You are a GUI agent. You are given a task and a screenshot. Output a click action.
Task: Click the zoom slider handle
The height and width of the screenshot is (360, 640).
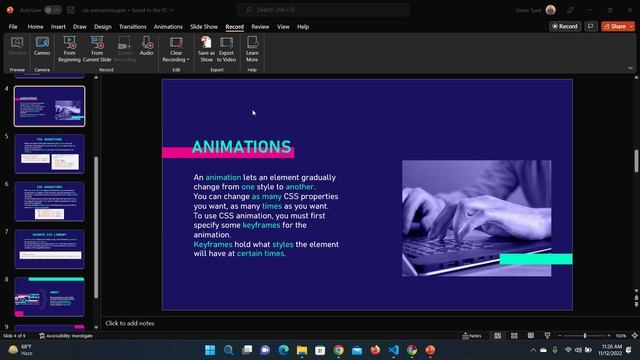[x=585, y=336]
